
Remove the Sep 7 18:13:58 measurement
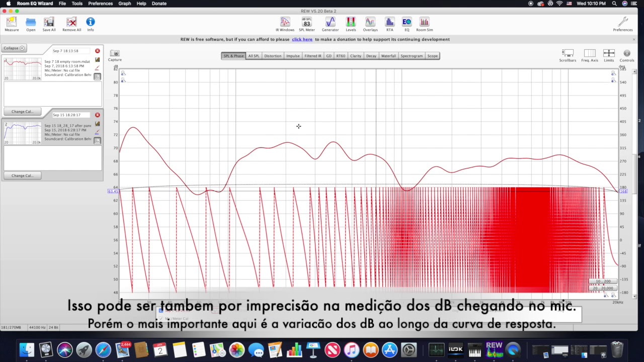point(98,51)
